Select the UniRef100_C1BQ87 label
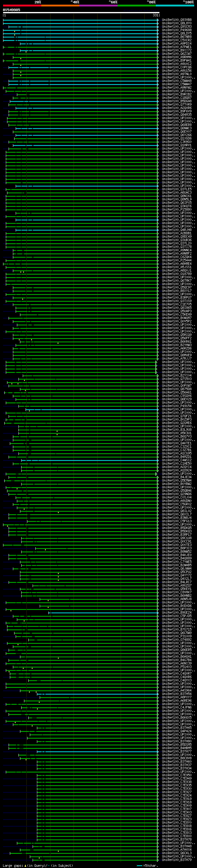197x868 pixels. tap(177, 98)
